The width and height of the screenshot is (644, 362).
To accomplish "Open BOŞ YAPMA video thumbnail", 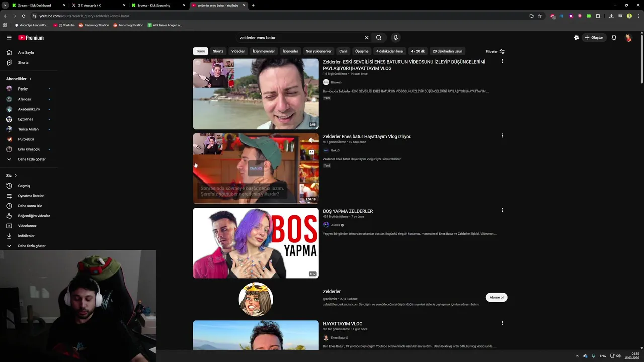I will tap(256, 243).
